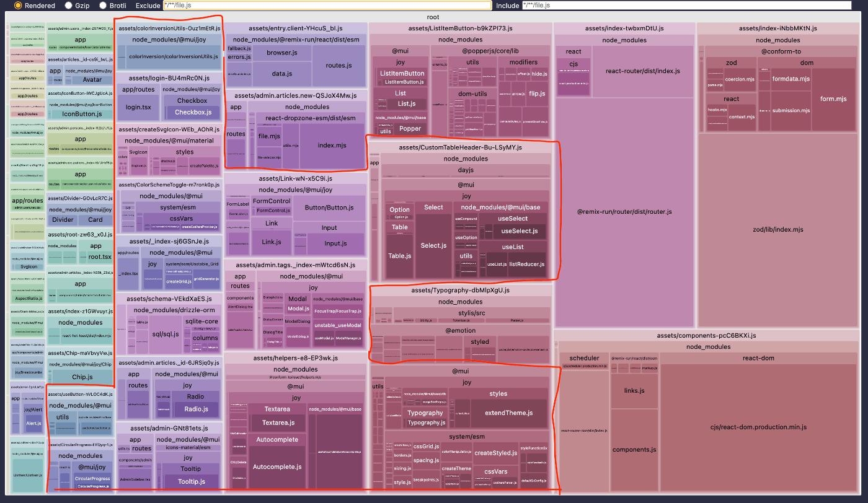Select the Button/Button.js module
Image resolution: width=868 pixels, height=503 pixels.
click(x=329, y=208)
